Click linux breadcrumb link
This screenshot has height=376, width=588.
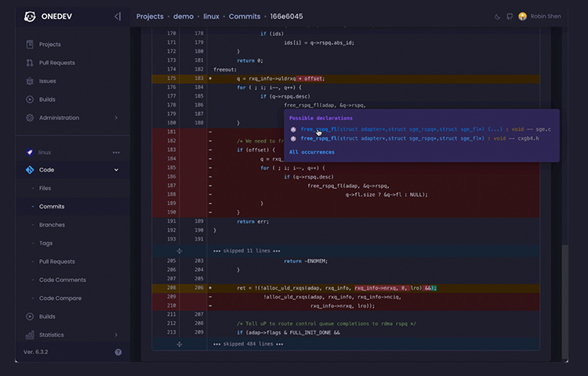click(211, 16)
